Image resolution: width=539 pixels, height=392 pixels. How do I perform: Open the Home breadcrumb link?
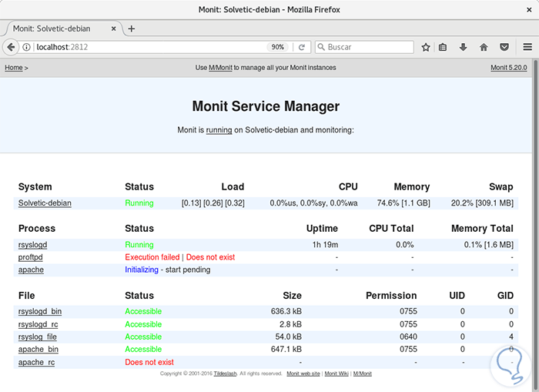pos(13,68)
